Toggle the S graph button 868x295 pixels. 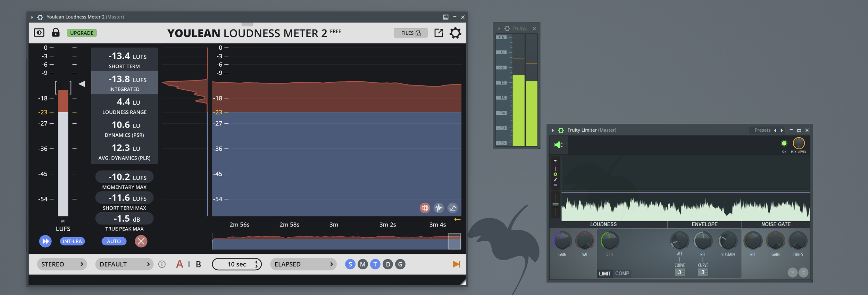(350, 264)
